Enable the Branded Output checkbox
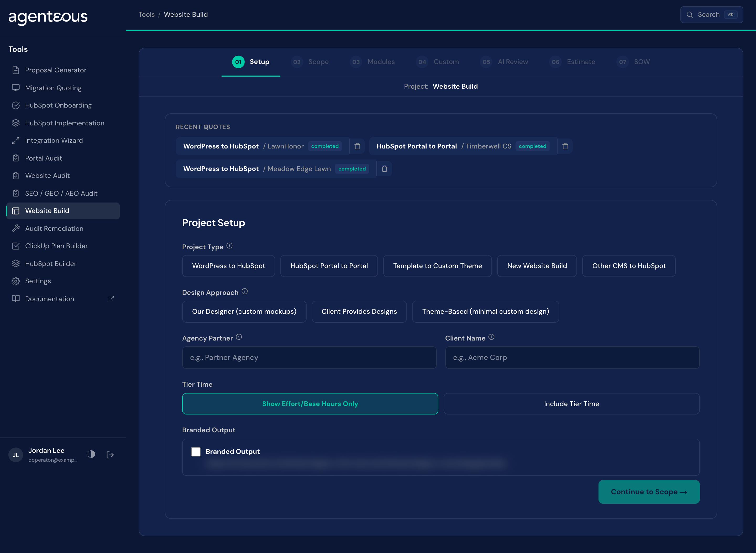This screenshot has width=756, height=553. 196,451
